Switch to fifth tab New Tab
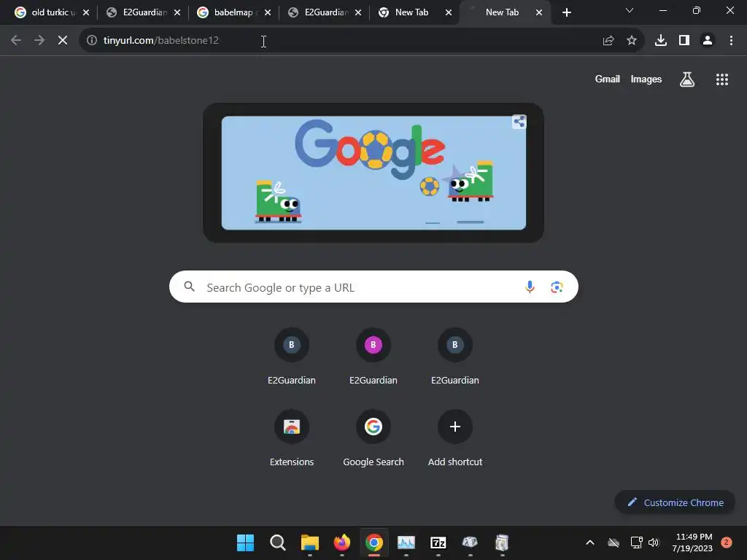 [x=411, y=12]
